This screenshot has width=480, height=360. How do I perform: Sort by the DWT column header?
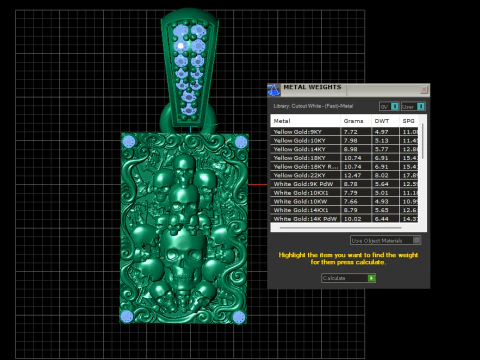pos(385,121)
